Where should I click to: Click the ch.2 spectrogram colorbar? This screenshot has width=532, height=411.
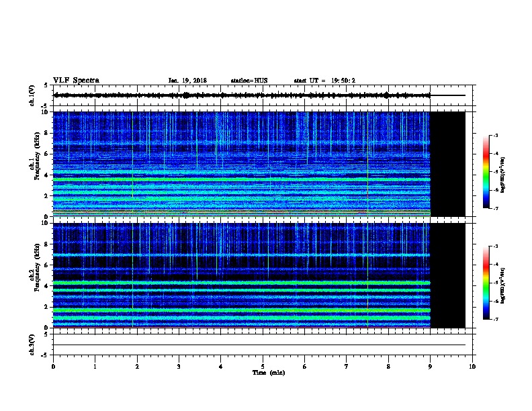pyautogui.click(x=486, y=283)
